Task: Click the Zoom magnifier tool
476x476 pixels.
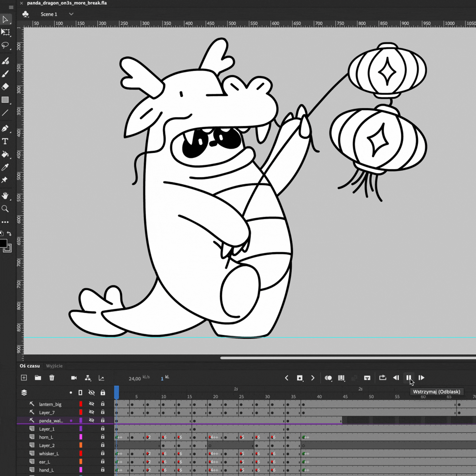Action: pyautogui.click(x=5, y=209)
